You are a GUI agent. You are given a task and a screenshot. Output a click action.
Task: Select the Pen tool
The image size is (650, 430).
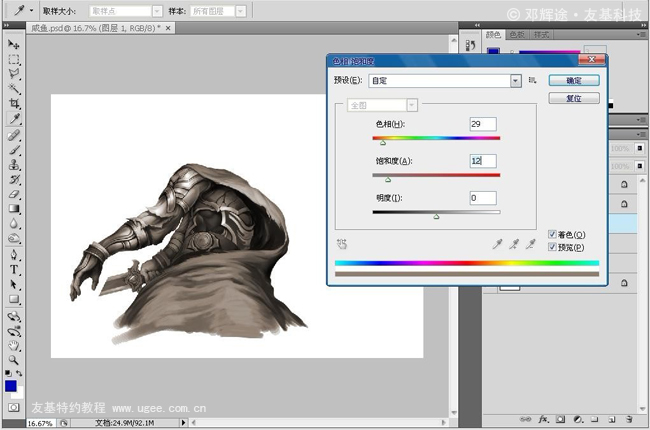coord(14,255)
